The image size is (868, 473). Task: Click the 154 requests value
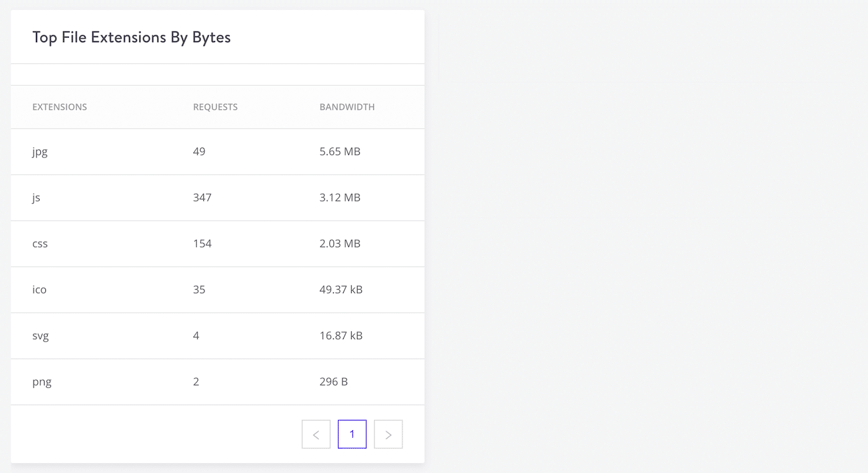202,244
